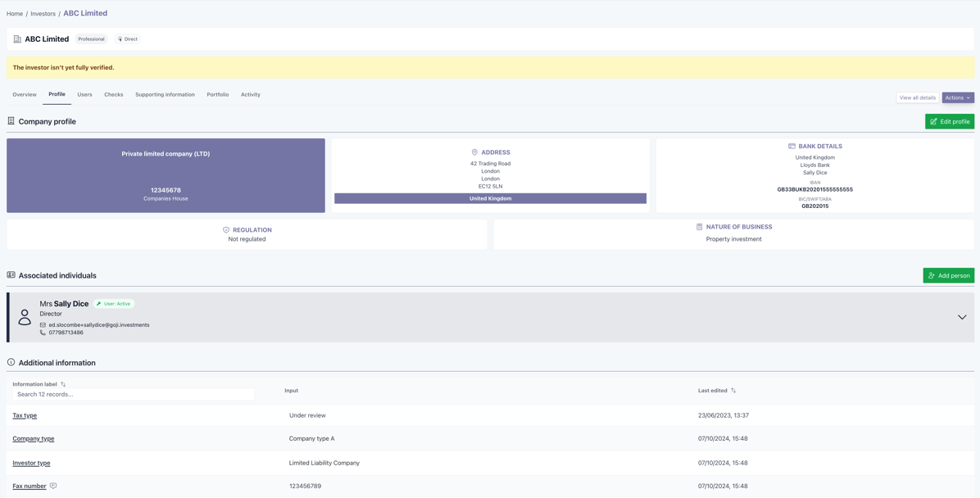Image resolution: width=980 pixels, height=498 pixels.
Task: Switch to the Supporting information tab
Action: (165, 94)
